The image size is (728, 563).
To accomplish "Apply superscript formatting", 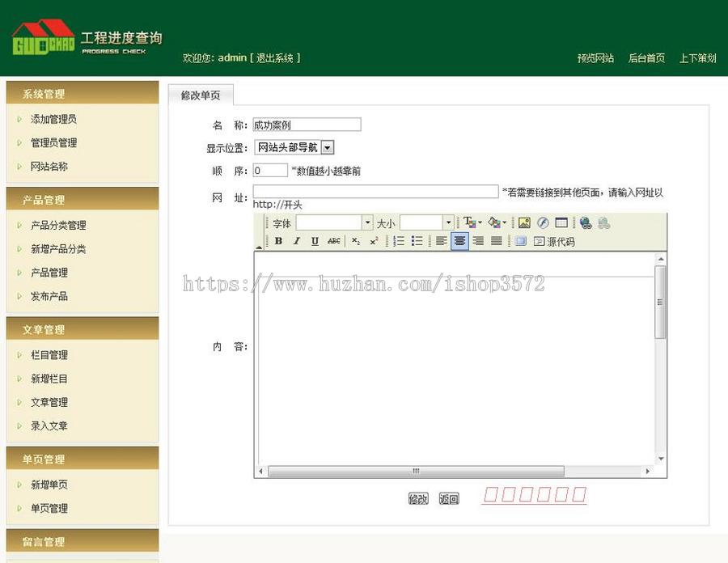I will tap(374, 241).
